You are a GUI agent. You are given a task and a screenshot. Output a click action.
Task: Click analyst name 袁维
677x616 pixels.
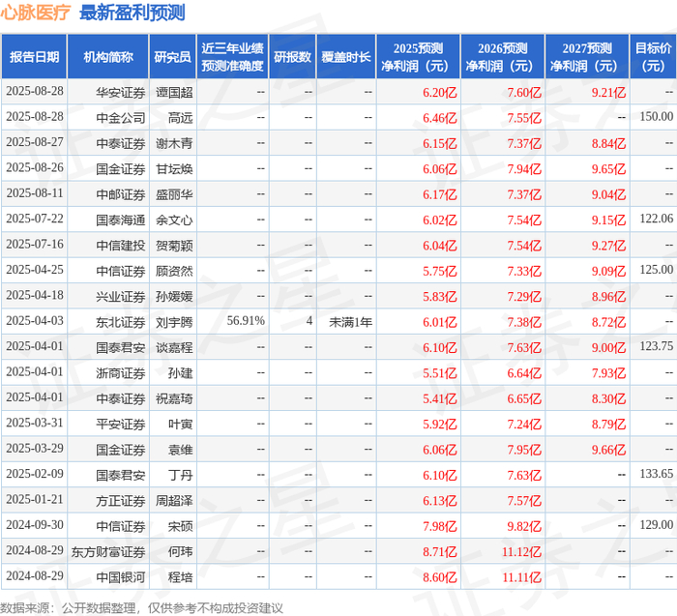[180, 449]
